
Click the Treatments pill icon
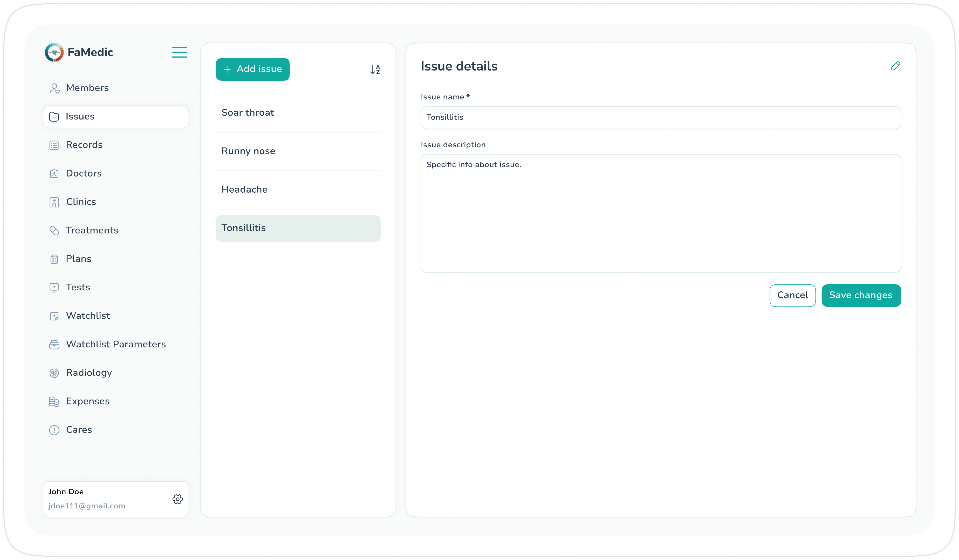tap(54, 231)
